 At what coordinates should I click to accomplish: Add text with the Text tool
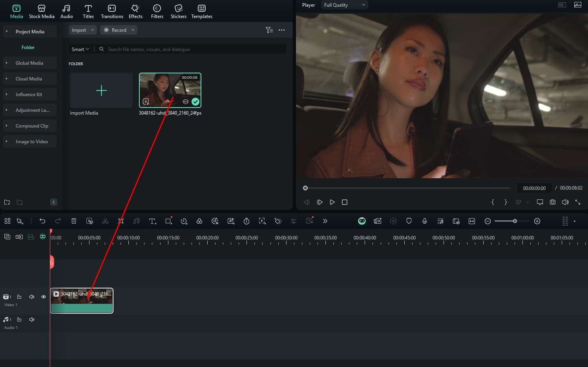pyautogui.click(x=152, y=221)
